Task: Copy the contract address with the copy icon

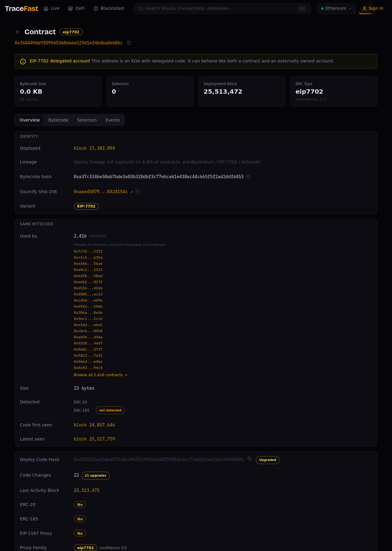Action: [x=129, y=43]
